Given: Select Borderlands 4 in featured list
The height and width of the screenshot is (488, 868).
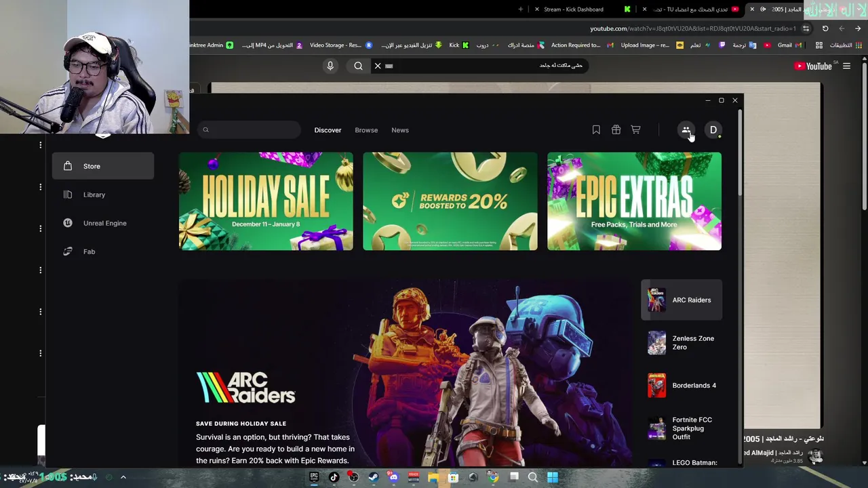Looking at the screenshot, I should (682, 386).
